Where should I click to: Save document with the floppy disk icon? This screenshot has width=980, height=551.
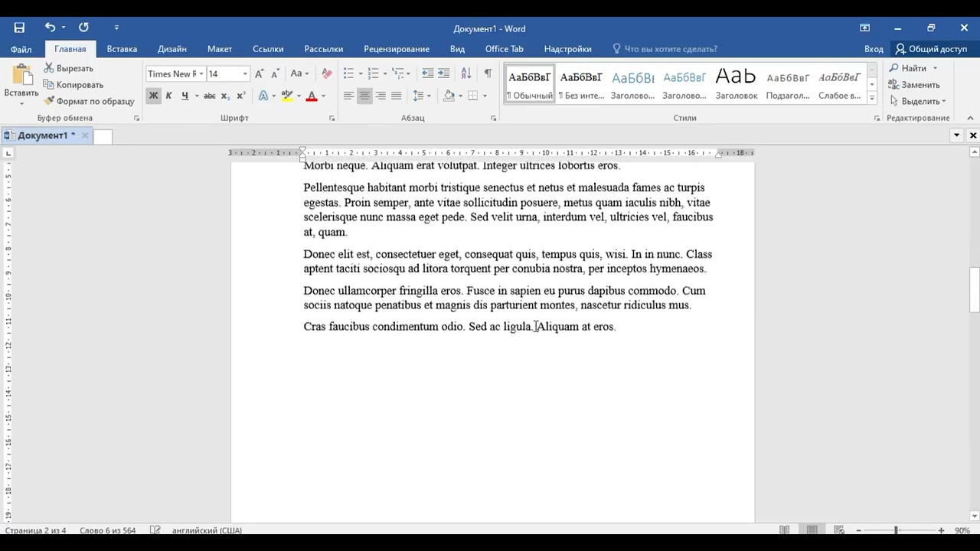click(19, 28)
